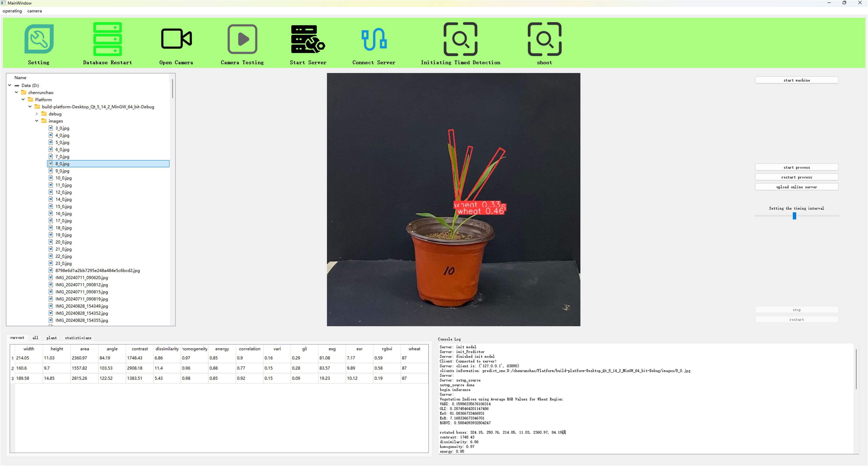
Task: Select the file icon of IMG_20240711_090620.jpg
Action: [x=51, y=277]
